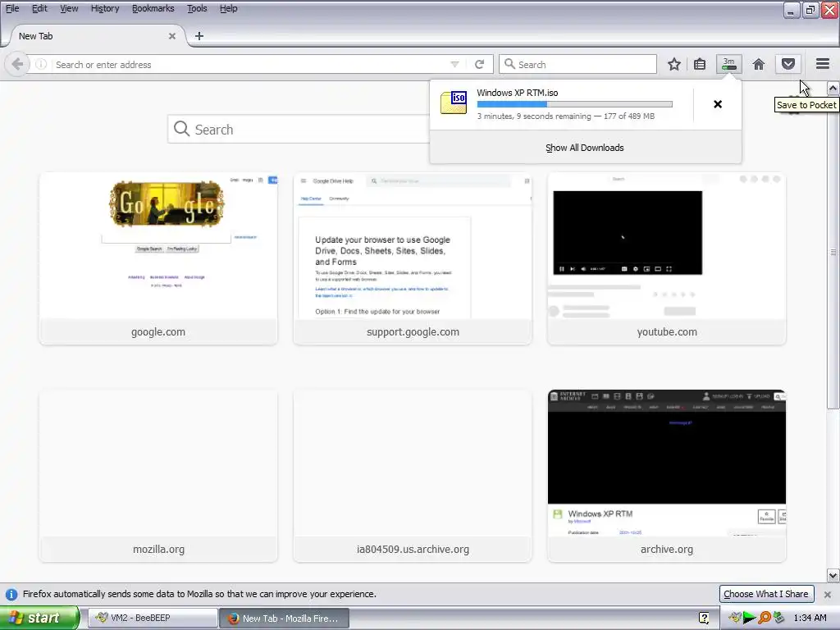840x630 pixels.
Task: Cancel the Windows XP RTM.iso download
Action: (717, 104)
